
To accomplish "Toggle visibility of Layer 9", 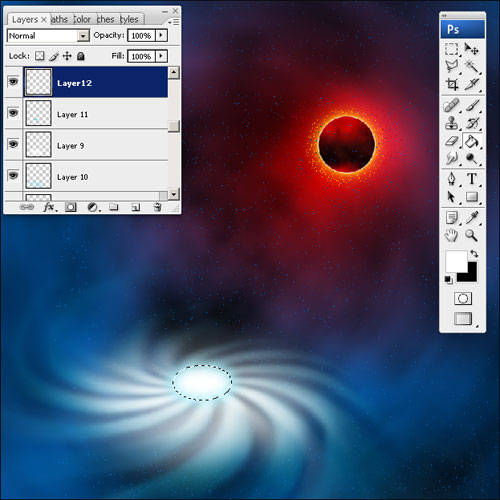I will point(13,144).
